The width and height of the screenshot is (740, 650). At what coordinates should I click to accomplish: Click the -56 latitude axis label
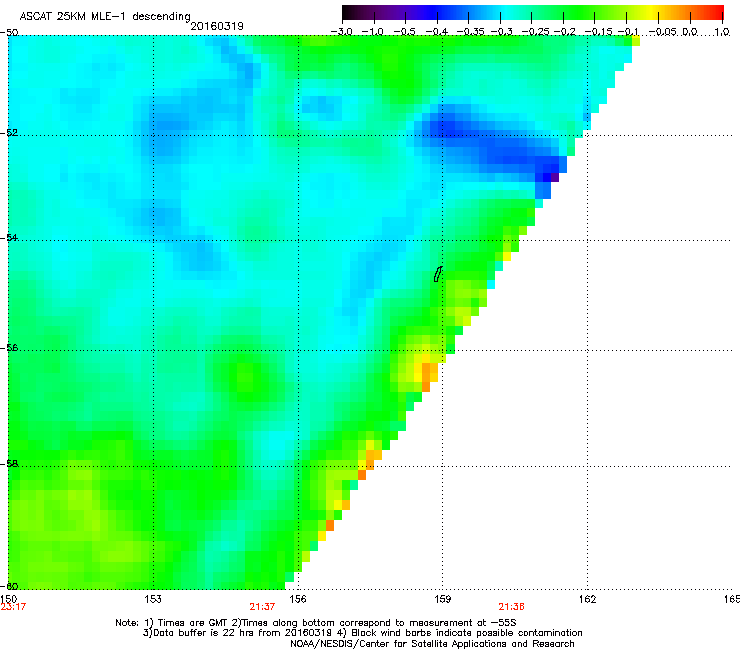pyautogui.click(x=9, y=348)
